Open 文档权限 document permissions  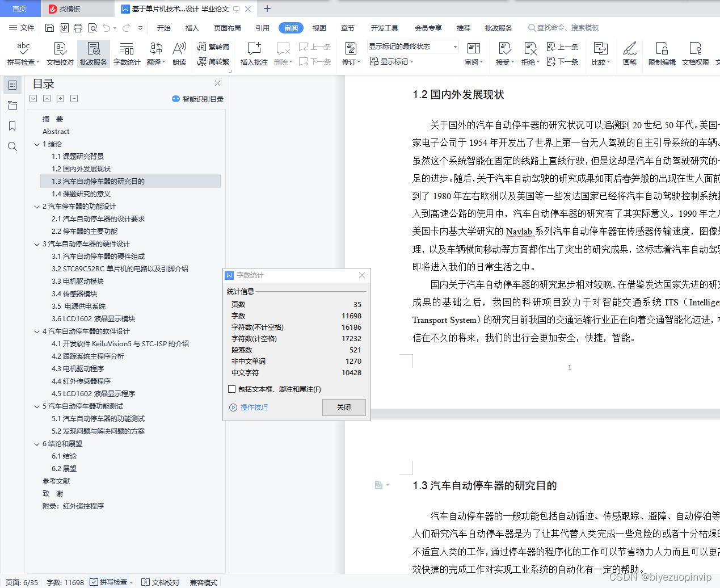coord(695,54)
